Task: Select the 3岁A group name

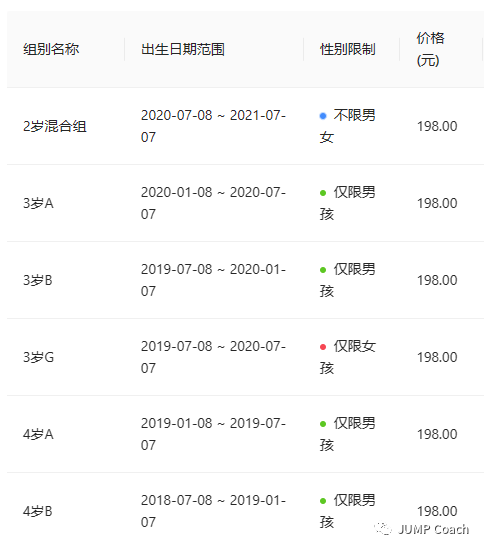Action: [38, 203]
